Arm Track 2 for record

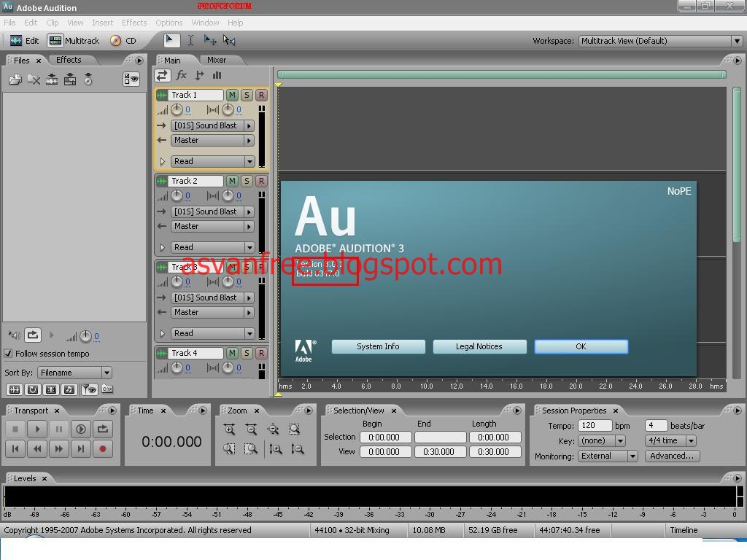pos(261,181)
